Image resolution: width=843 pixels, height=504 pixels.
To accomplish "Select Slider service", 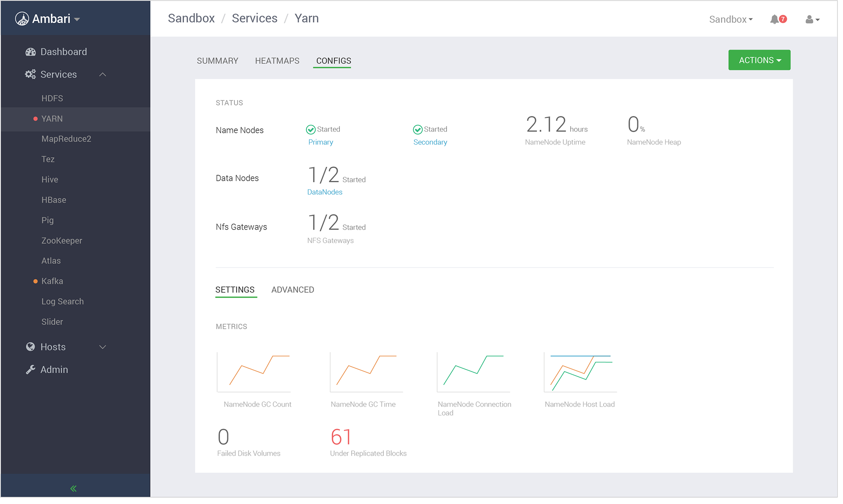I will tap(52, 322).
